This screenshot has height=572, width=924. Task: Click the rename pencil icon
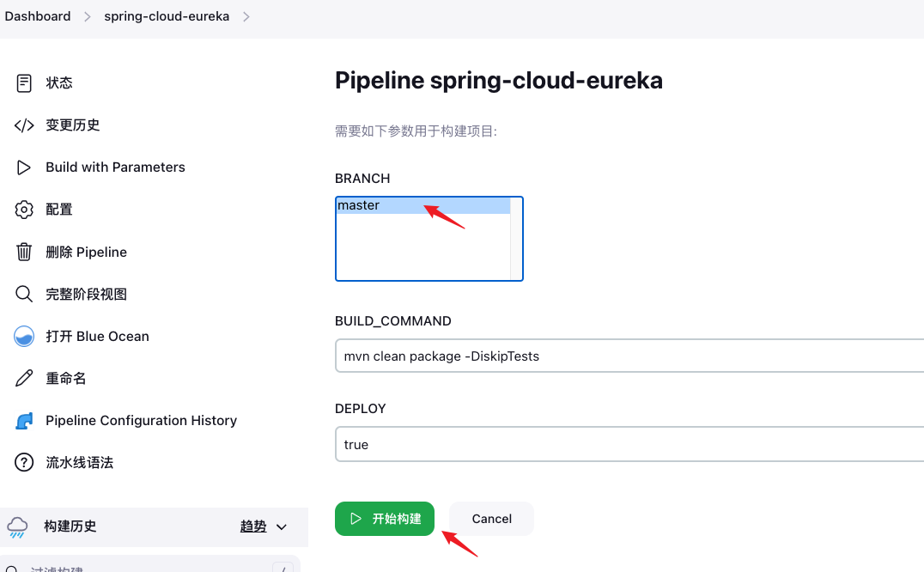(x=24, y=378)
